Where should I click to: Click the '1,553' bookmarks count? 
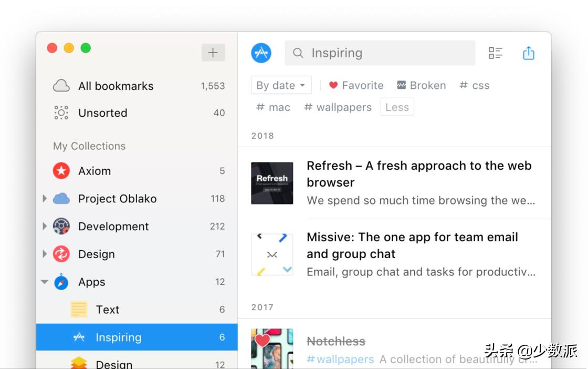(213, 86)
